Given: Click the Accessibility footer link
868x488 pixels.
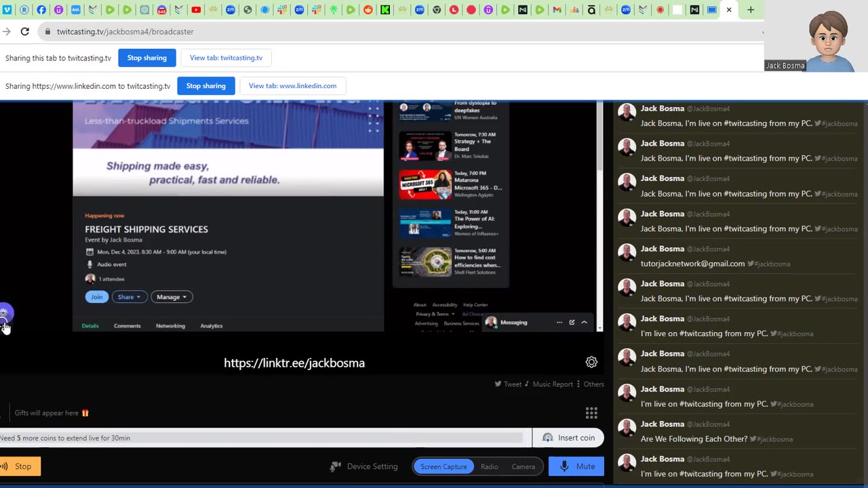Looking at the screenshot, I should click(x=445, y=305).
